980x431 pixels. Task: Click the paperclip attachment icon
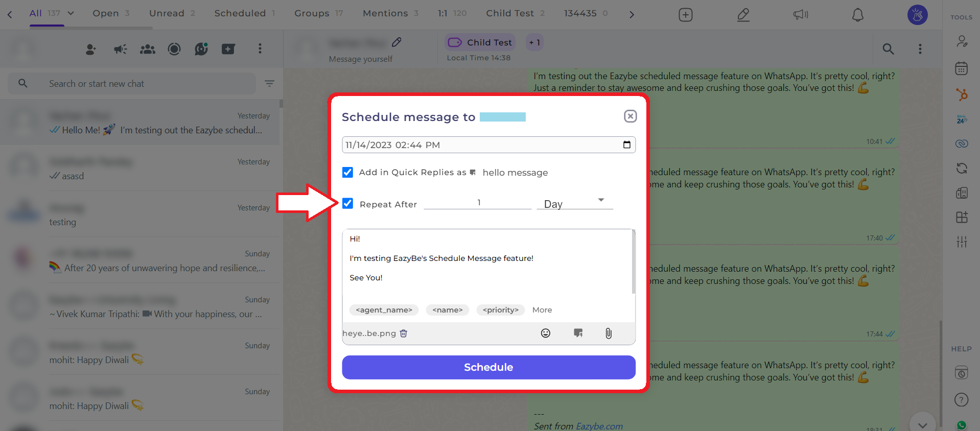tap(609, 333)
